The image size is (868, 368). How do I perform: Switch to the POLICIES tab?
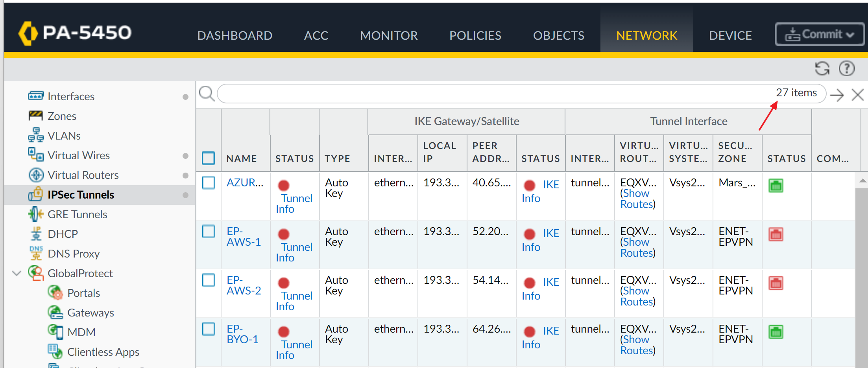(475, 35)
